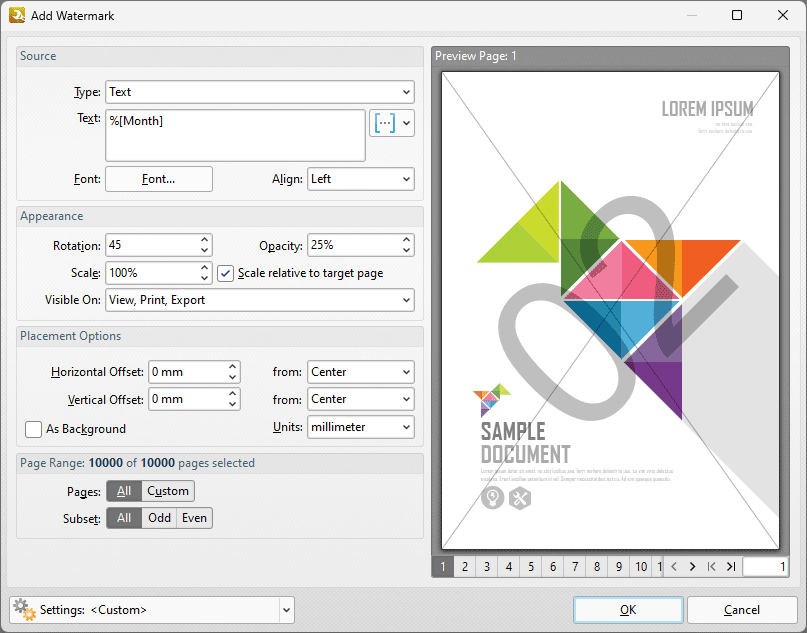Viewport: 807px width, 633px height.
Task: Go to previous preview page arrow
Action: 674,567
